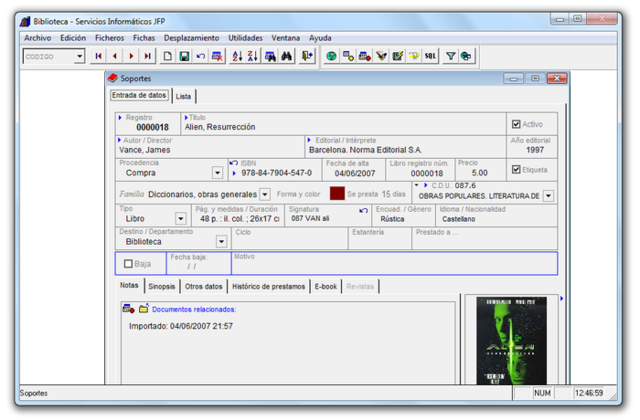Open the Otros datos tab
Screen dimensions: 640x420
[x=203, y=287]
